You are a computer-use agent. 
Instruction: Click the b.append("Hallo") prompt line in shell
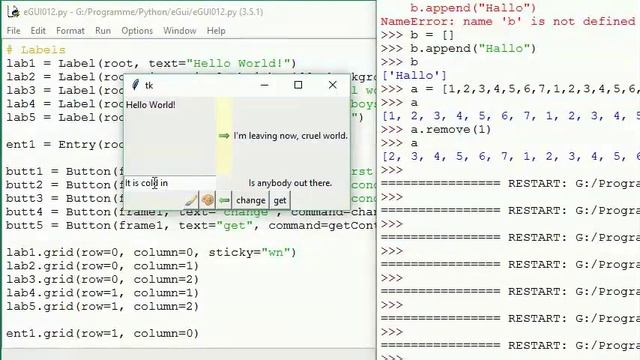click(458, 49)
